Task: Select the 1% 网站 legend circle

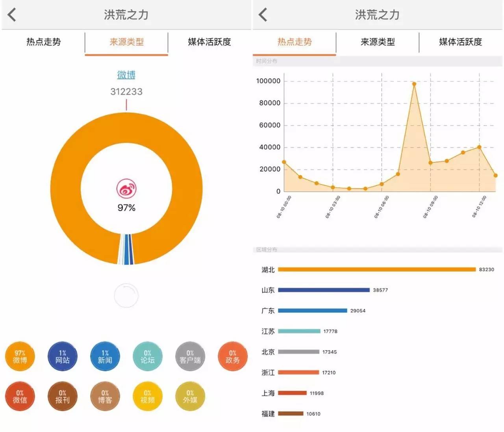Action: (x=63, y=356)
